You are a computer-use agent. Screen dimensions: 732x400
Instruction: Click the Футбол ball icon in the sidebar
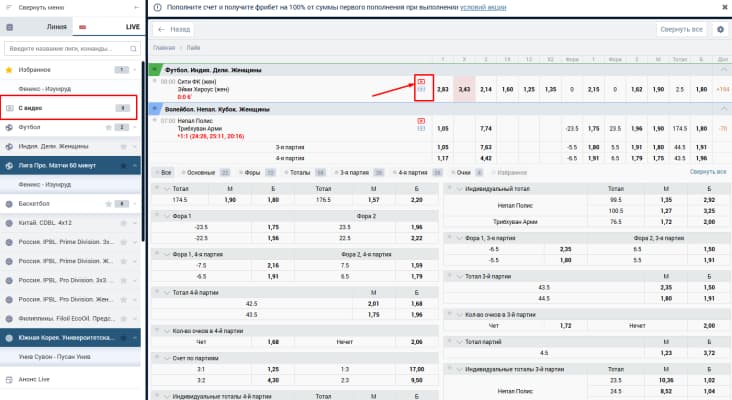(9, 127)
